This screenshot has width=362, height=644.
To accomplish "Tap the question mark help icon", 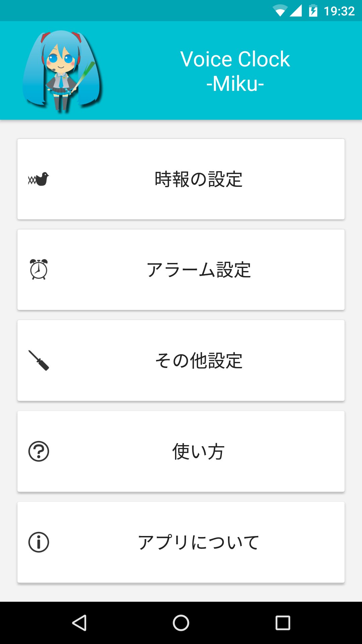I will (39, 451).
